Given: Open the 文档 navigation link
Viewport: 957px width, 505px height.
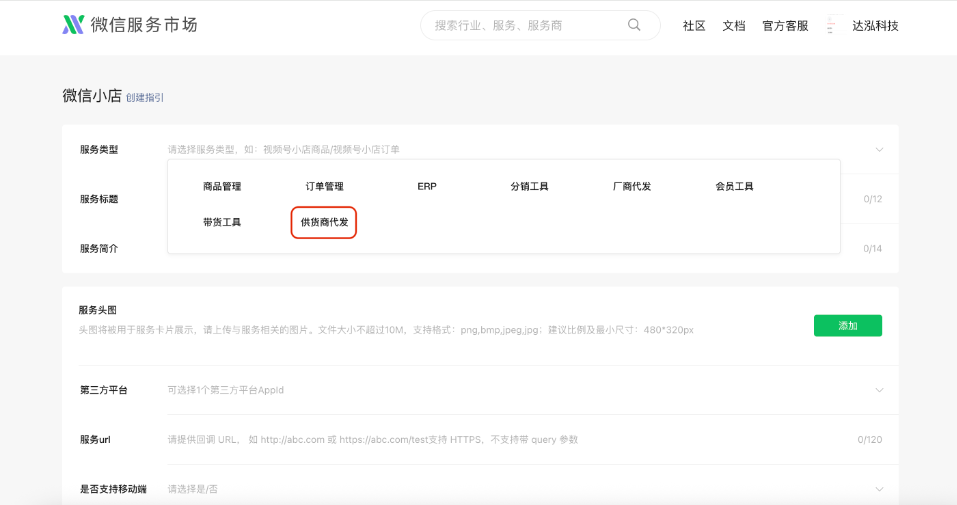Looking at the screenshot, I should tap(734, 26).
